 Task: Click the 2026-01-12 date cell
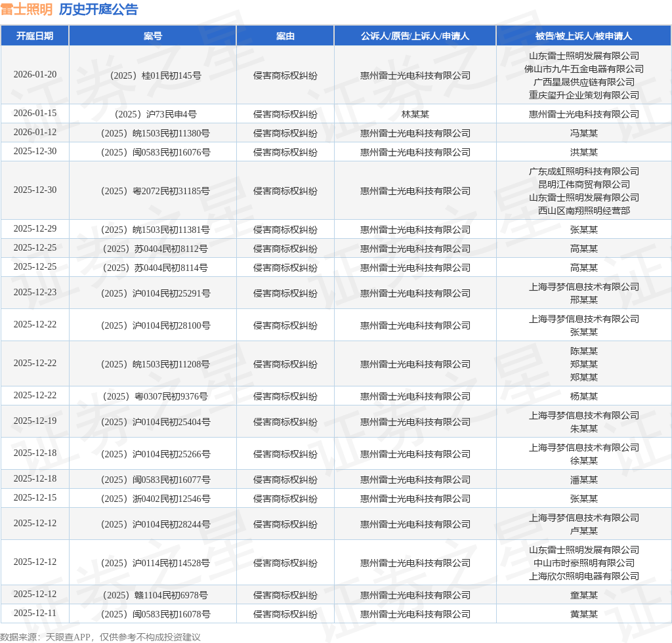(35, 133)
